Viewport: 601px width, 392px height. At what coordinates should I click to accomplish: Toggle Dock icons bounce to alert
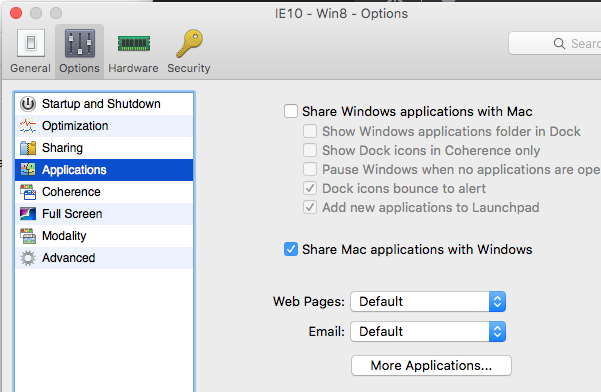click(310, 188)
